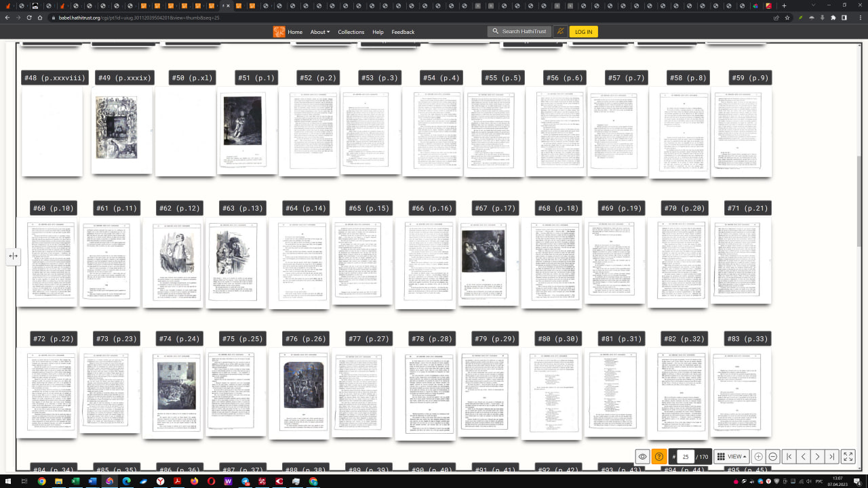The height and width of the screenshot is (488, 868).
Task: Click the Search HathiTrust button
Action: (519, 31)
